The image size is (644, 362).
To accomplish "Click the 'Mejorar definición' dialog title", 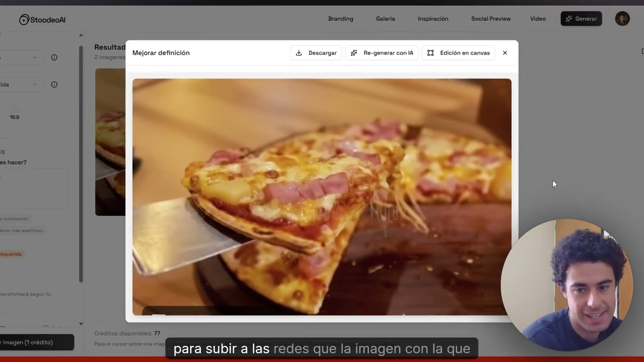I will [x=161, y=53].
